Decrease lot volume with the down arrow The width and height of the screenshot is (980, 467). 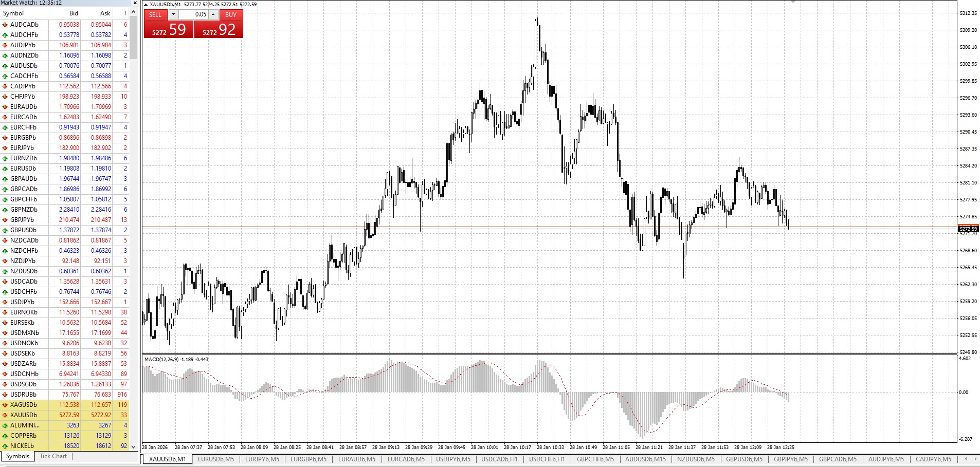click(173, 14)
